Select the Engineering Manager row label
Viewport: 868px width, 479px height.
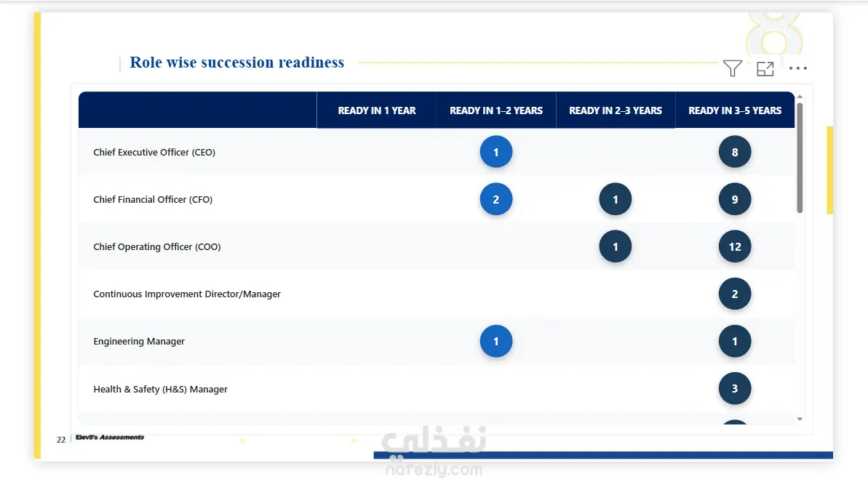139,342
